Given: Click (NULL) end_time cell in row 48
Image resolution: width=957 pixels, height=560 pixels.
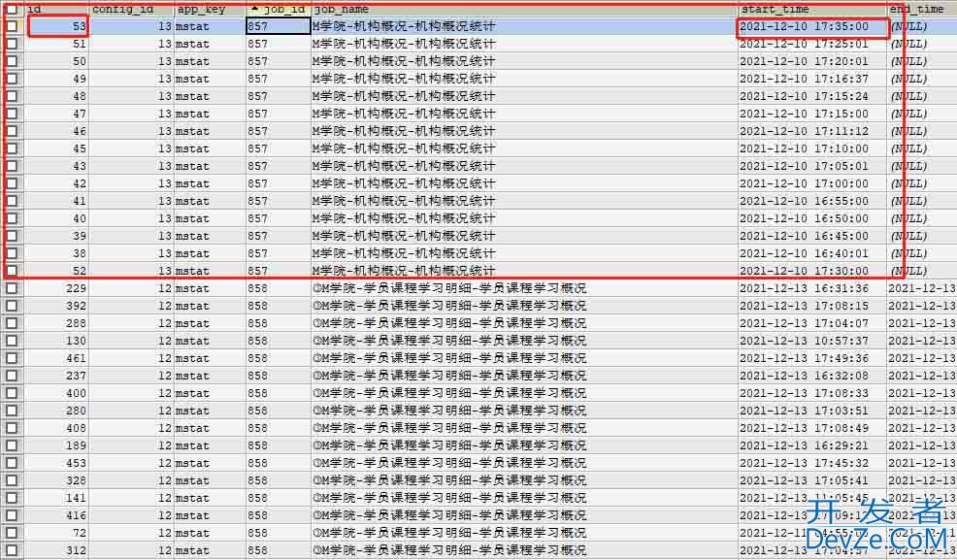Looking at the screenshot, I should 922,96.
